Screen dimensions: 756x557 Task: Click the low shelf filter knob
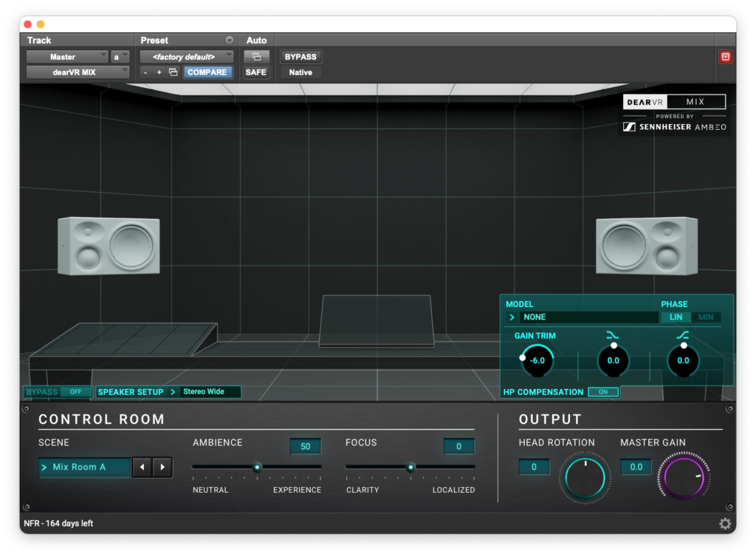point(613,361)
